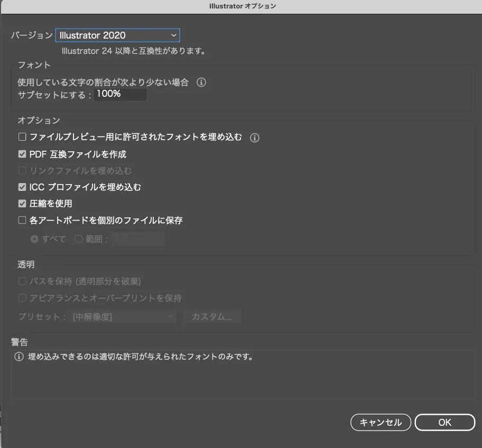Click the カスタム... button
Viewport: 482px width, 448px height.
(x=212, y=316)
